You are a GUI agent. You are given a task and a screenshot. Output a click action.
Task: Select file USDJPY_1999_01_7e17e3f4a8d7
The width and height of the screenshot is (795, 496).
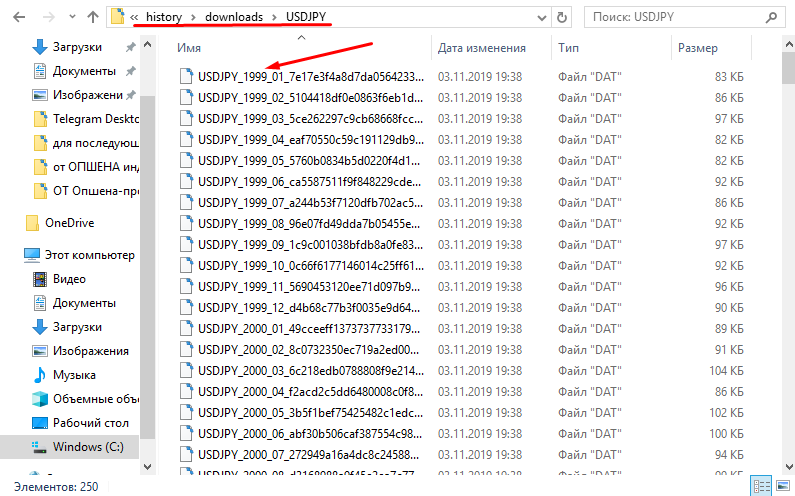point(310,77)
